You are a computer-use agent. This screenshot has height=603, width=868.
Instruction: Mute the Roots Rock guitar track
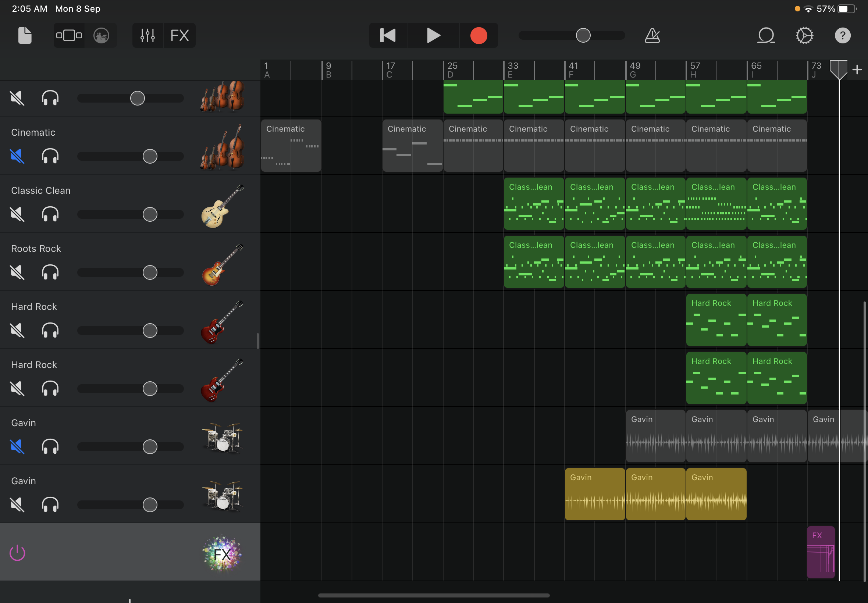point(17,272)
